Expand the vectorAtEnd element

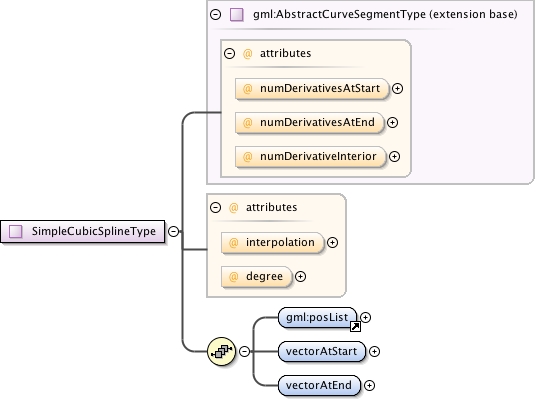369,386
